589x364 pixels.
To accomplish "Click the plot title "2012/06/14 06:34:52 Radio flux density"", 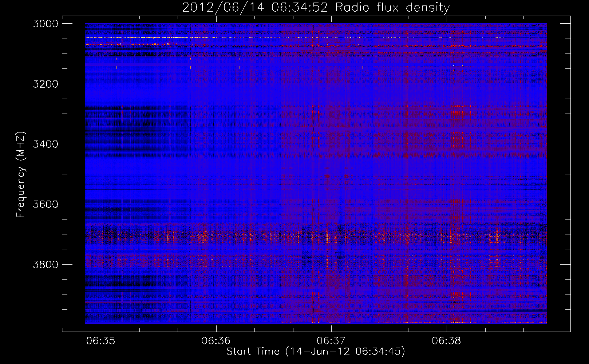I will (316, 8).
